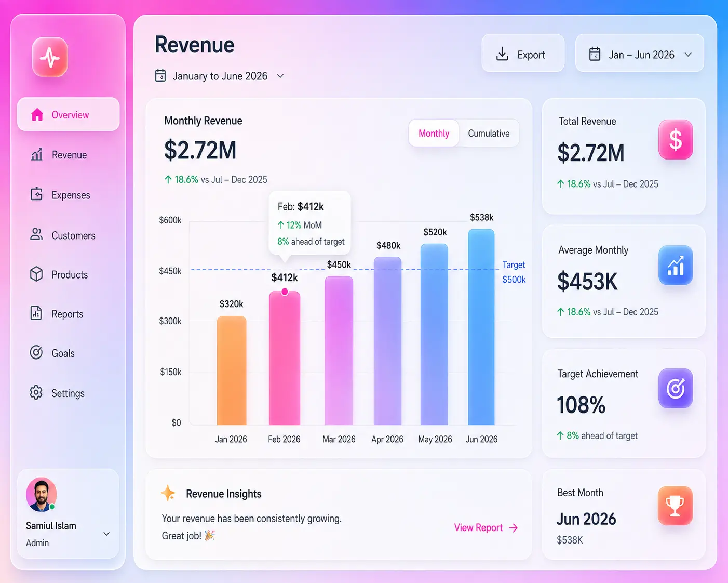
Task: Click the Products box icon
Action: click(36, 274)
